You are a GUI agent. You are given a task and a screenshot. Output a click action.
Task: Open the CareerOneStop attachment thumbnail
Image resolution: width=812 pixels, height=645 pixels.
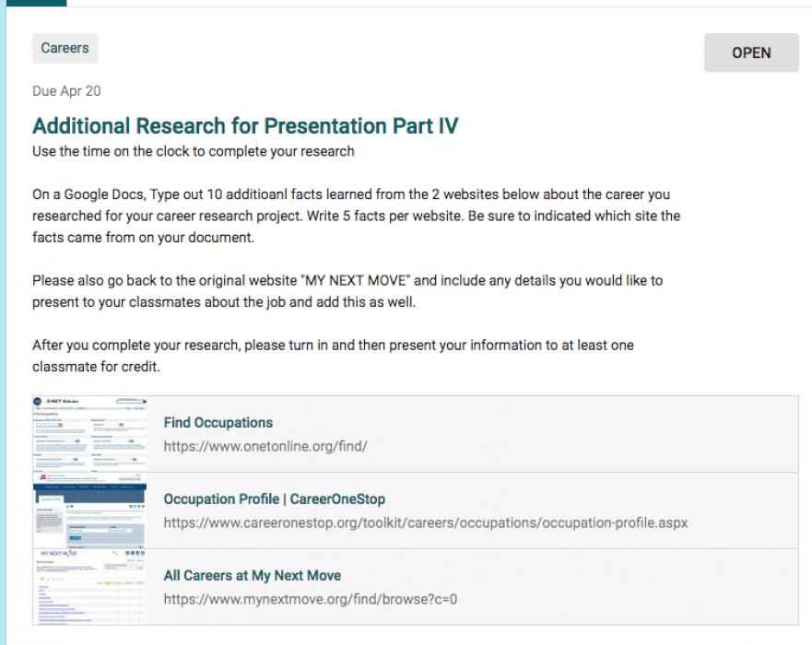(x=90, y=510)
